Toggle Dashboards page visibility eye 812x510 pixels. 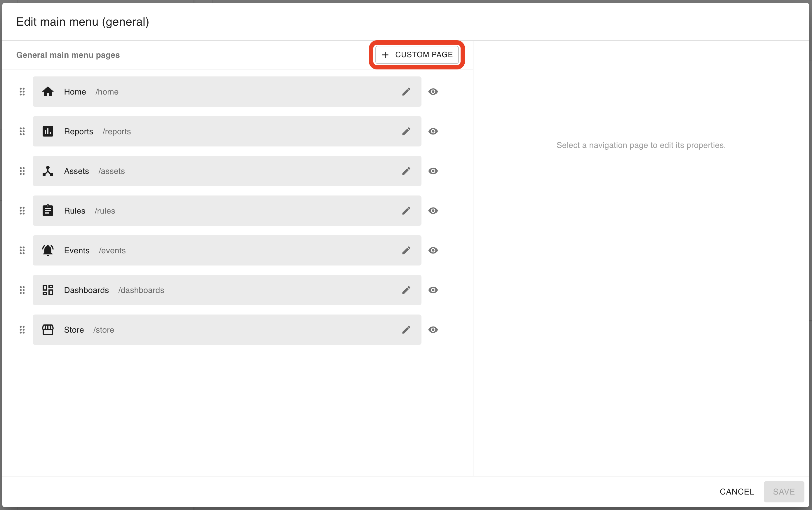pos(433,290)
